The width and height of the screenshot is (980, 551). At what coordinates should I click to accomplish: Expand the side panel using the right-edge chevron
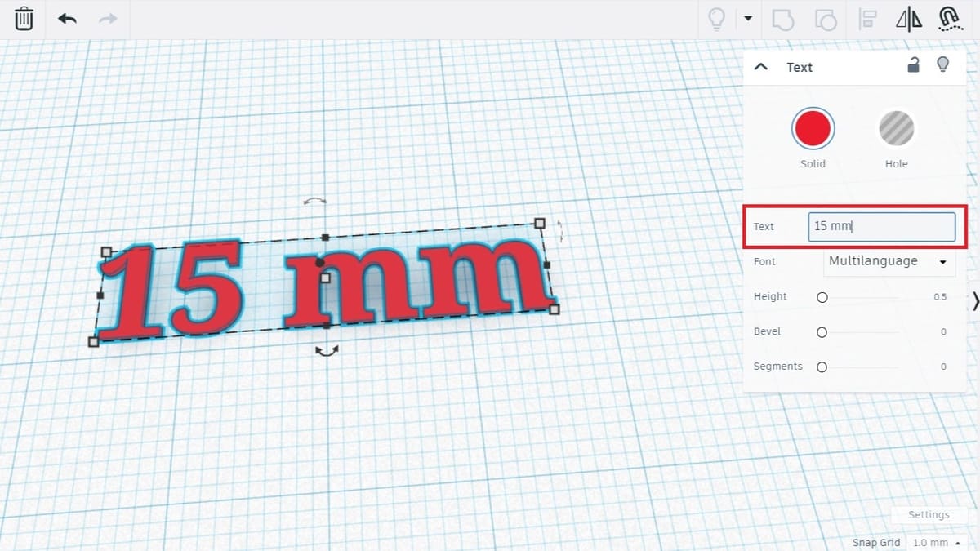tap(975, 301)
